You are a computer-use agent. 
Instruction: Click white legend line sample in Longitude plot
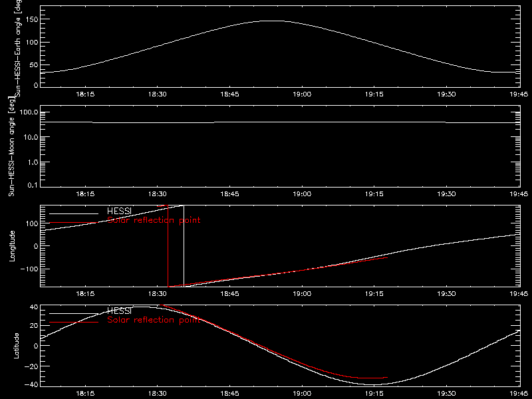coord(74,213)
